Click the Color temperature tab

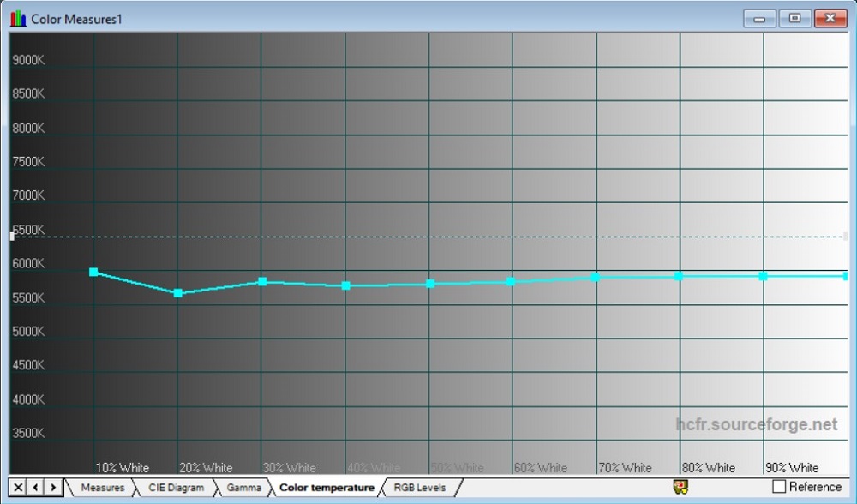pos(327,487)
